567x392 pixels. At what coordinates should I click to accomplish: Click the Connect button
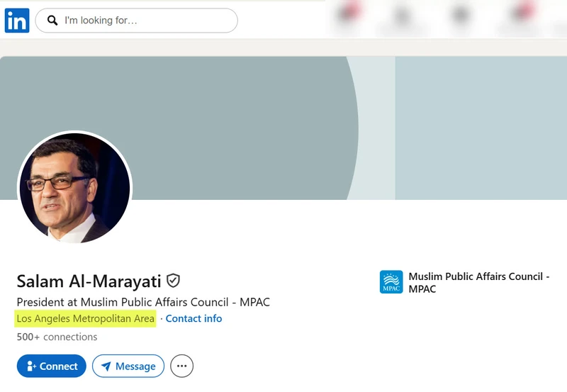pos(51,366)
